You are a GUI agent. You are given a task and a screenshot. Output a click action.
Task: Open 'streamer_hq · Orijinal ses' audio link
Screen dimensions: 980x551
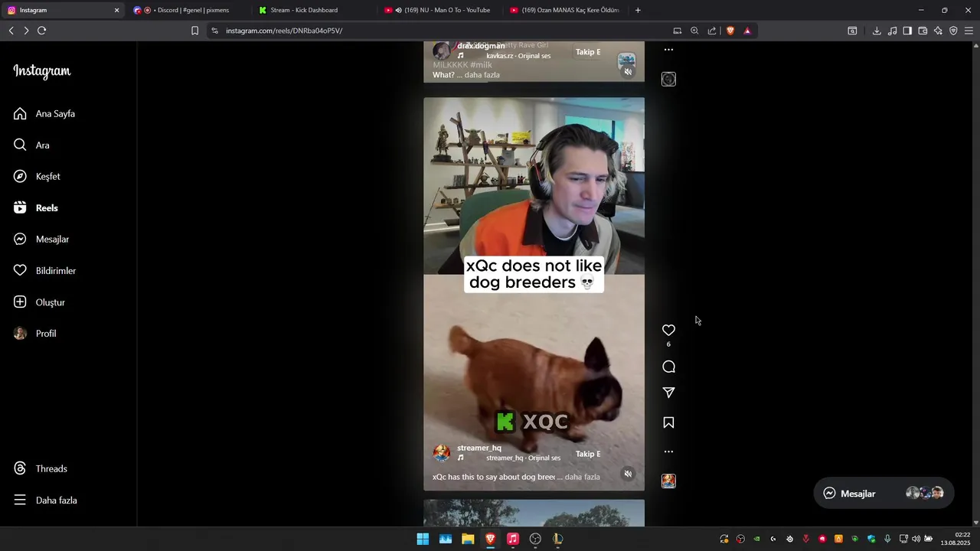523,458
